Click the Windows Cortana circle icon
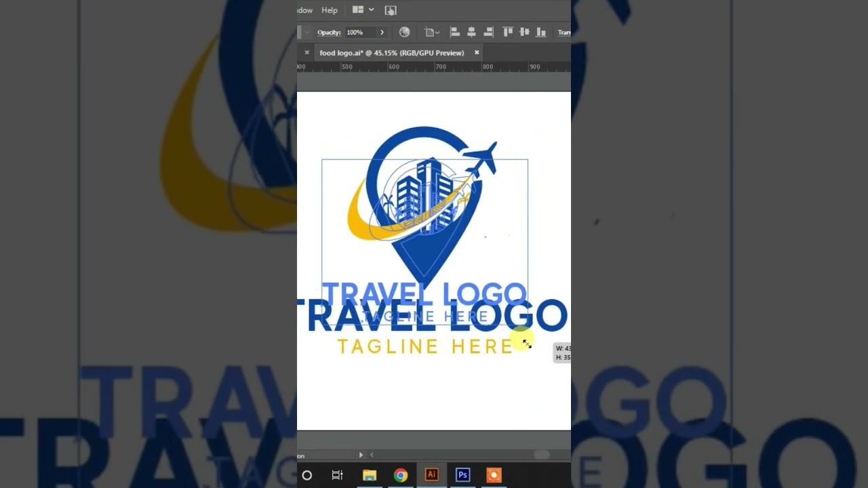The image size is (868, 488). click(307, 475)
